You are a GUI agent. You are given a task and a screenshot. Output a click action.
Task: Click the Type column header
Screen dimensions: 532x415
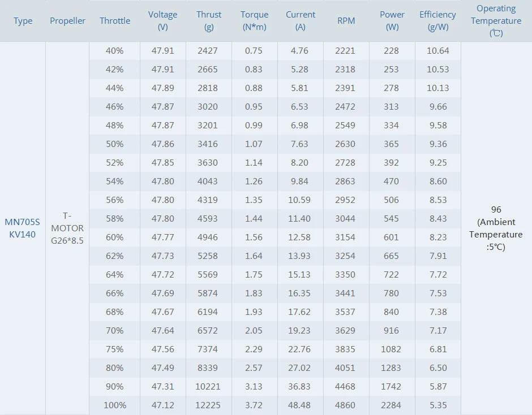(x=23, y=21)
